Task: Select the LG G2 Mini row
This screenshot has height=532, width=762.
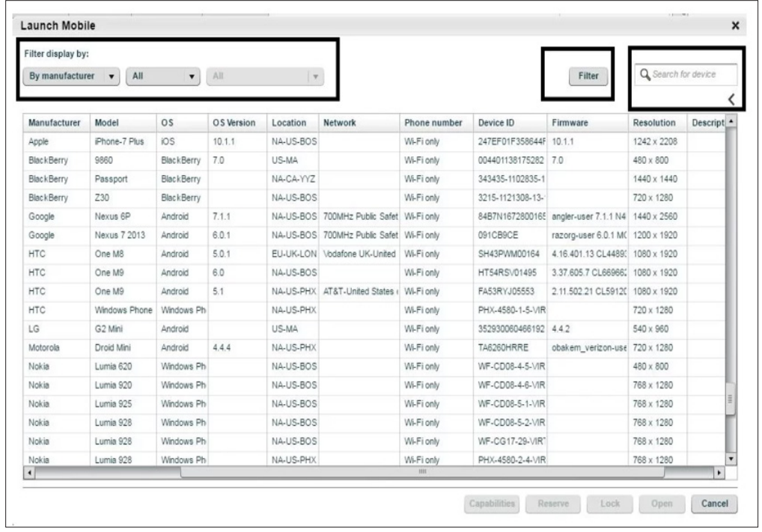Action: point(374,329)
